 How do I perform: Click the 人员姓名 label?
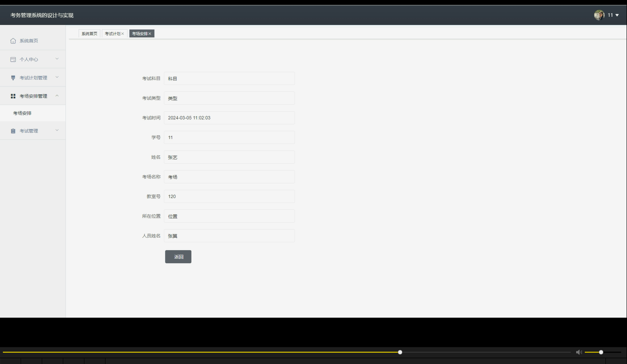(151, 236)
